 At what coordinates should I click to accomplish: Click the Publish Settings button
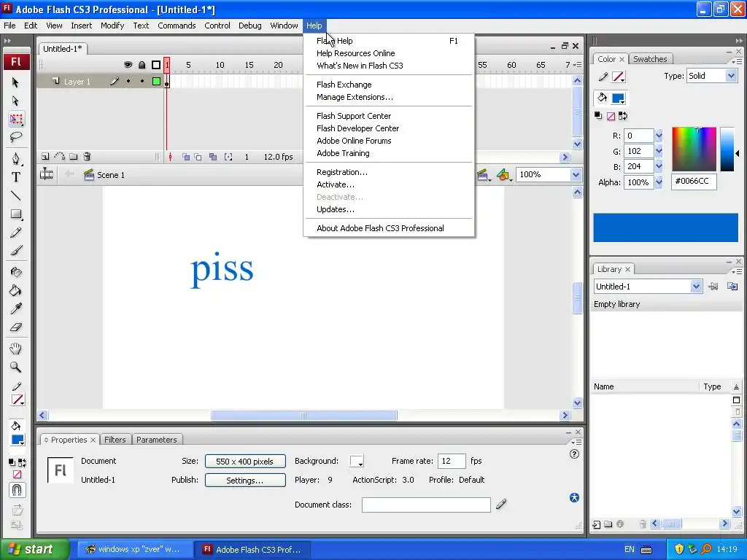click(x=245, y=480)
